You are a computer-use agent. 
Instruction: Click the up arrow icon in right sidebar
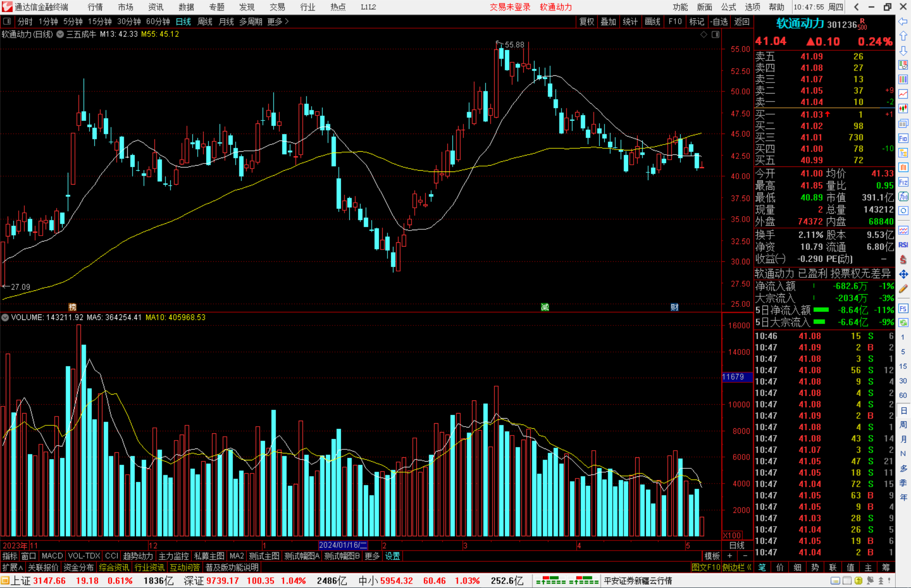pos(903,36)
